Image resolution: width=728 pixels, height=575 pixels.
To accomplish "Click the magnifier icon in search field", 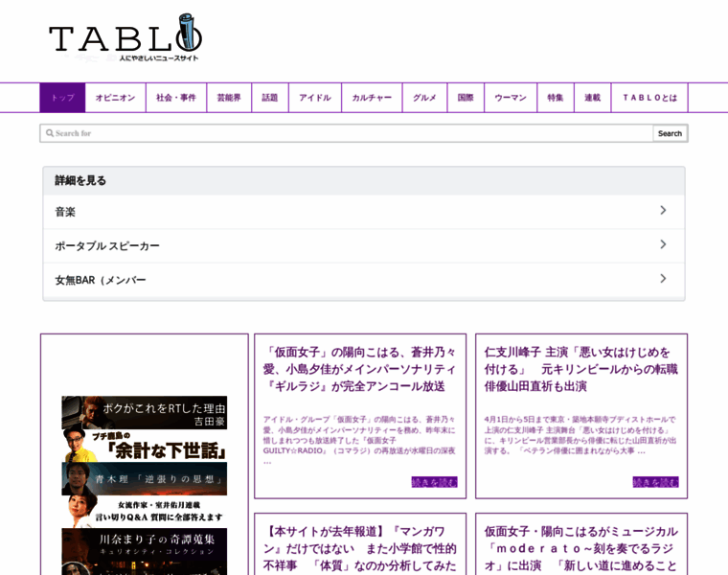I will tap(50, 133).
